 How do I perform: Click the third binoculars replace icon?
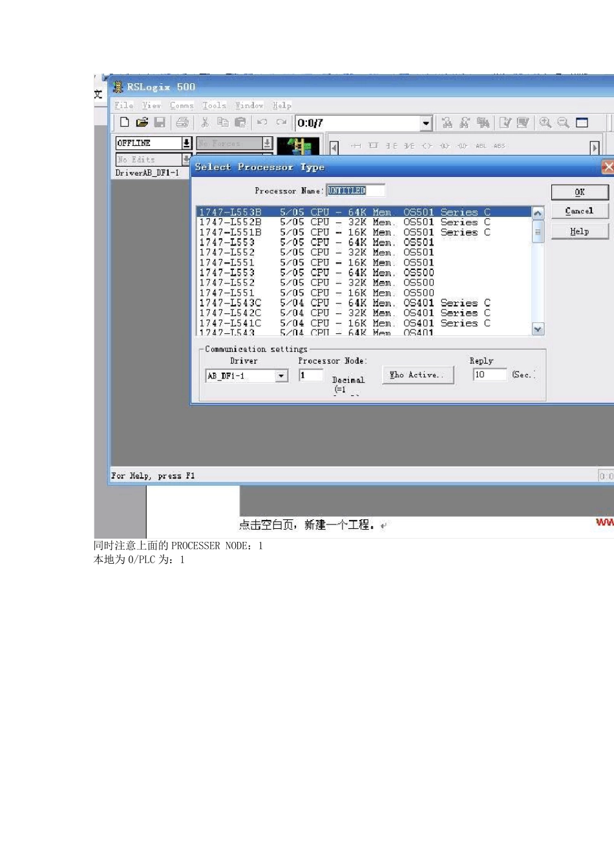(x=483, y=123)
